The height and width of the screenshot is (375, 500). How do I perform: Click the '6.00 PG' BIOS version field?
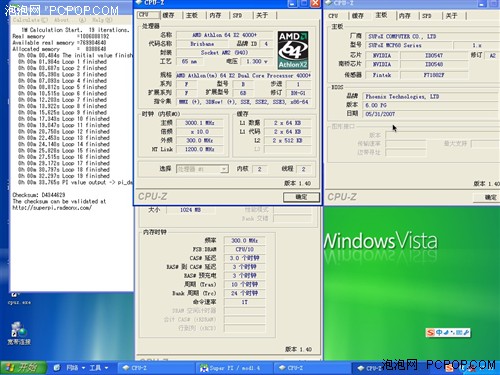[x=431, y=105]
